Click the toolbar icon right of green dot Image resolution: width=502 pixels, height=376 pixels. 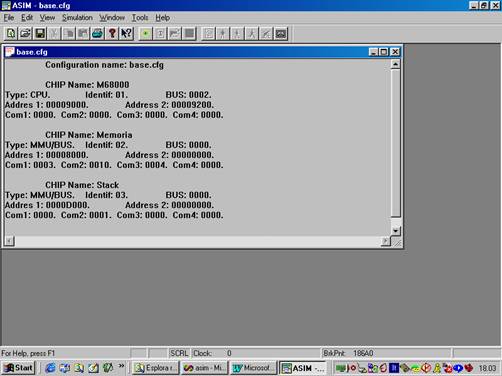click(160, 33)
